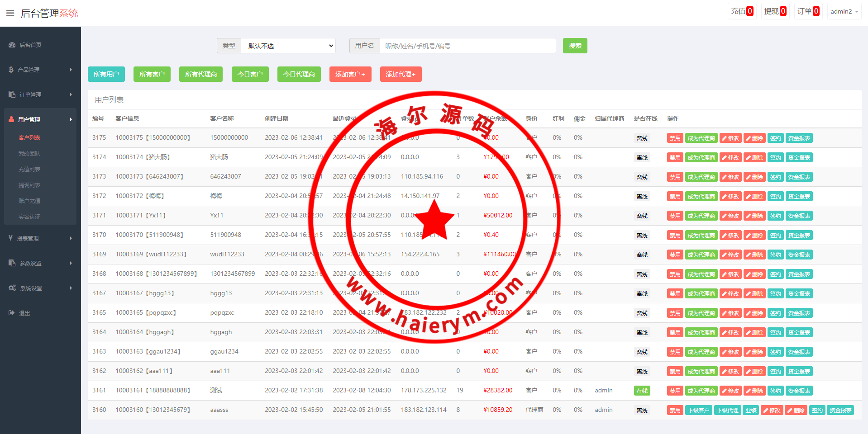Disable user 3175 with 禁用 button
Viewport: 868px width, 434px height.
click(675, 138)
